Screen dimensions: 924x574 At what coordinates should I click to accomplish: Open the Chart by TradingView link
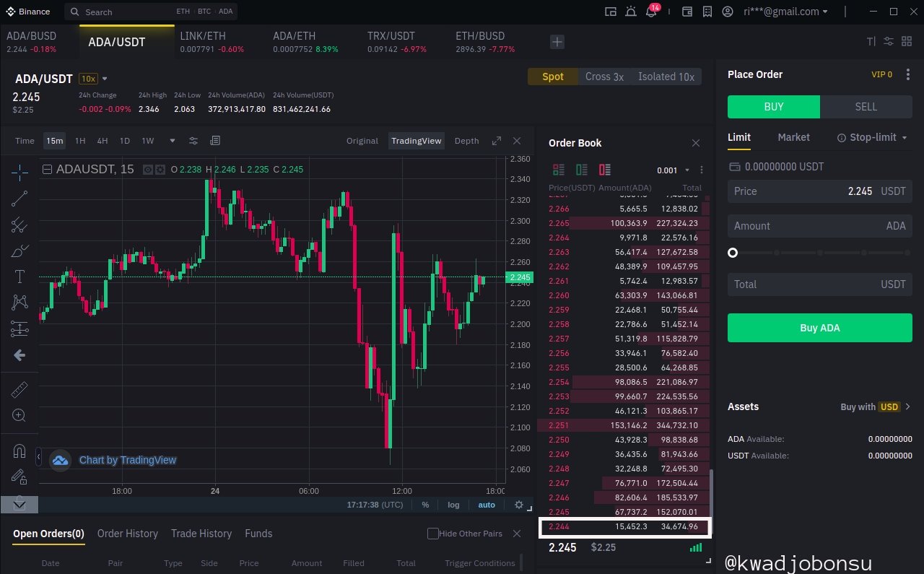click(127, 460)
